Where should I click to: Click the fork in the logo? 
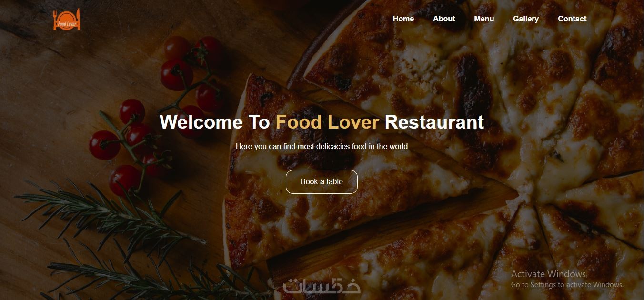(x=56, y=20)
